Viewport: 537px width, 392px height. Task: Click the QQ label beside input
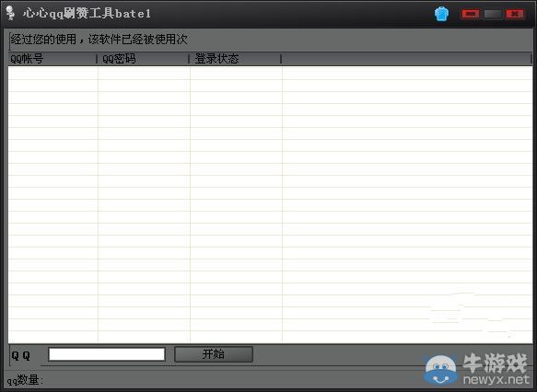tap(21, 355)
